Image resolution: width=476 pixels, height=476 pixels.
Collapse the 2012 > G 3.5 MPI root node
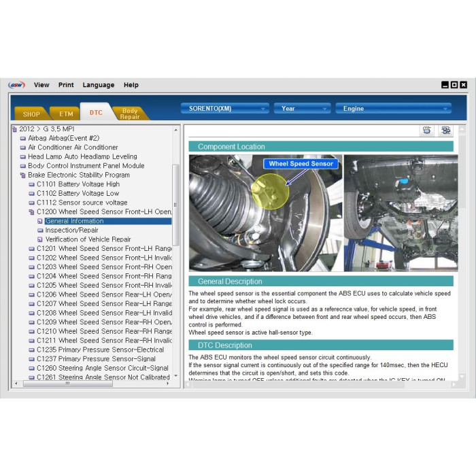click(x=14, y=129)
